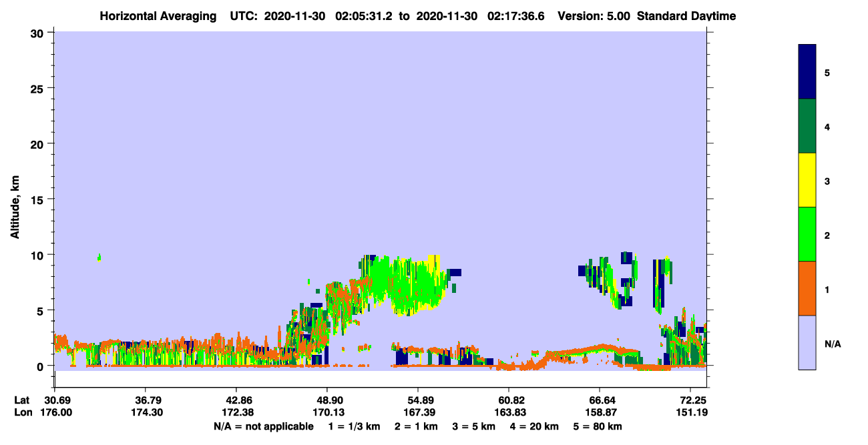The image size is (868, 445).
Task: Click the yellow color bar segment labeled 3
Action: pyautogui.click(x=807, y=180)
